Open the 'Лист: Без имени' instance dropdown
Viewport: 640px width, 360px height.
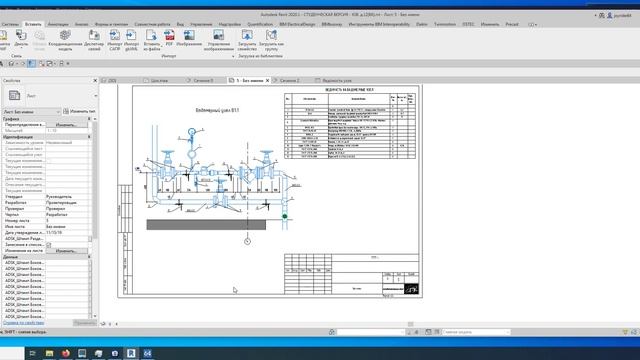(x=31, y=111)
